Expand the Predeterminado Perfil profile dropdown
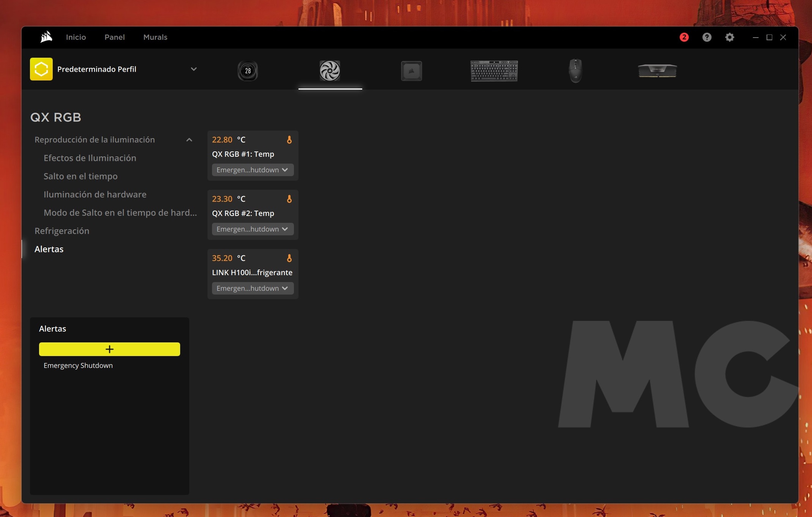The image size is (812, 517). click(193, 69)
